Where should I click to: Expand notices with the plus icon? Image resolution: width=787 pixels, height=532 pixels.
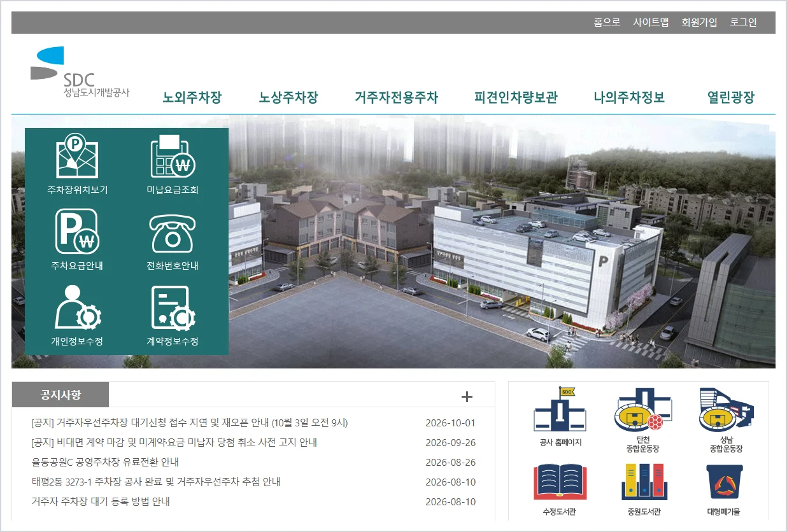(x=467, y=396)
